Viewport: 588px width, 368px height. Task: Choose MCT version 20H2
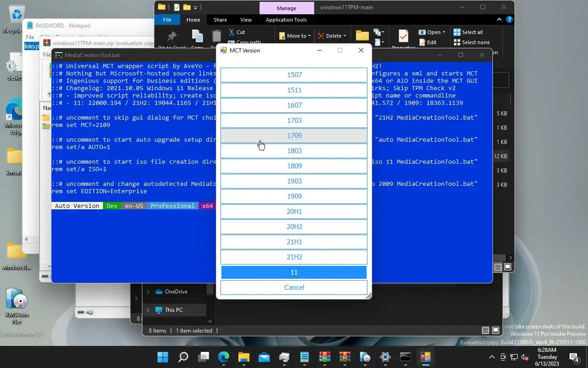pos(294,227)
